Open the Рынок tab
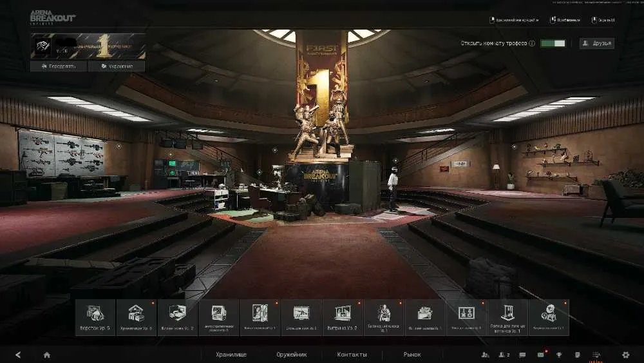 (x=412, y=355)
